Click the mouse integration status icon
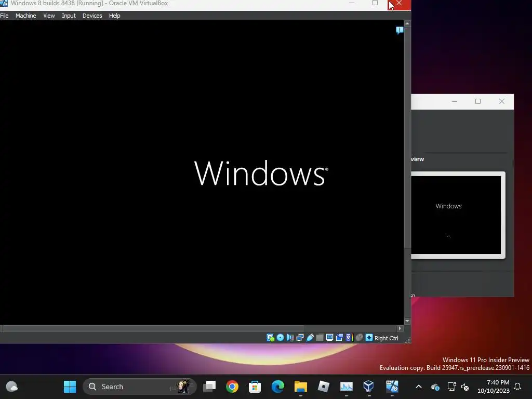Viewport: 532px width, 399px height. (359, 338)
